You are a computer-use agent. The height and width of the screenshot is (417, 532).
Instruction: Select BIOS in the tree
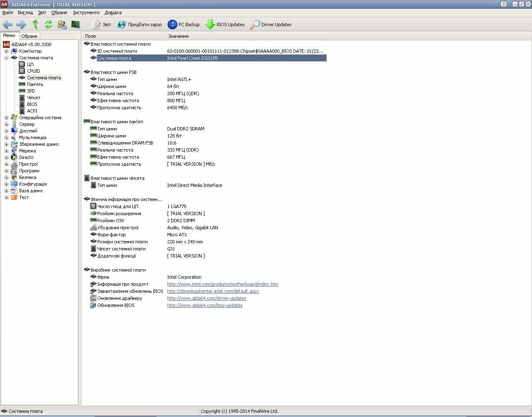tap(32, 104)
